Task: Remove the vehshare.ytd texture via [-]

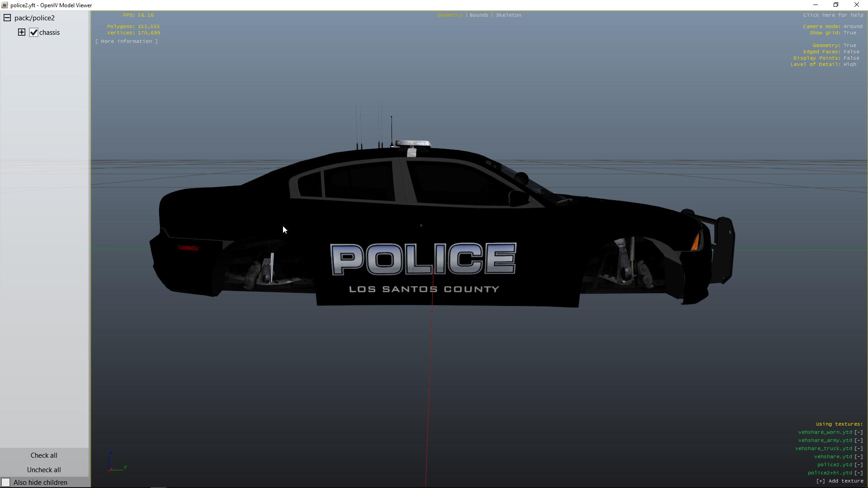Action: (859, 457)
